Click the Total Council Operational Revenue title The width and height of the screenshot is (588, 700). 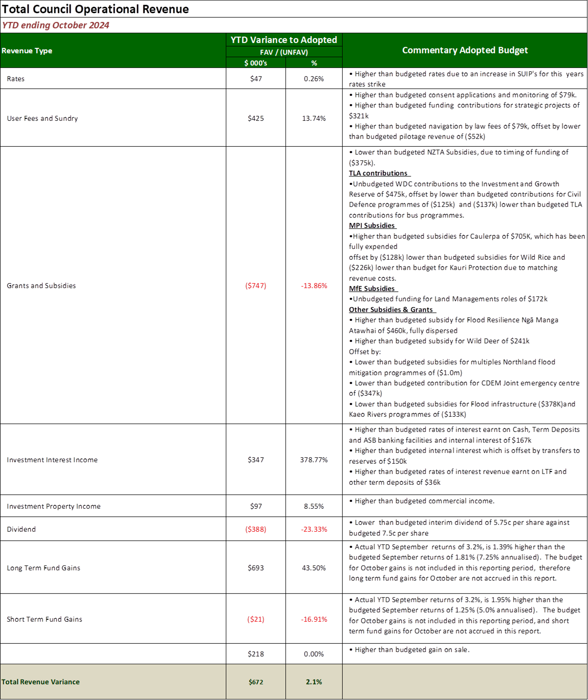[96, 9]
